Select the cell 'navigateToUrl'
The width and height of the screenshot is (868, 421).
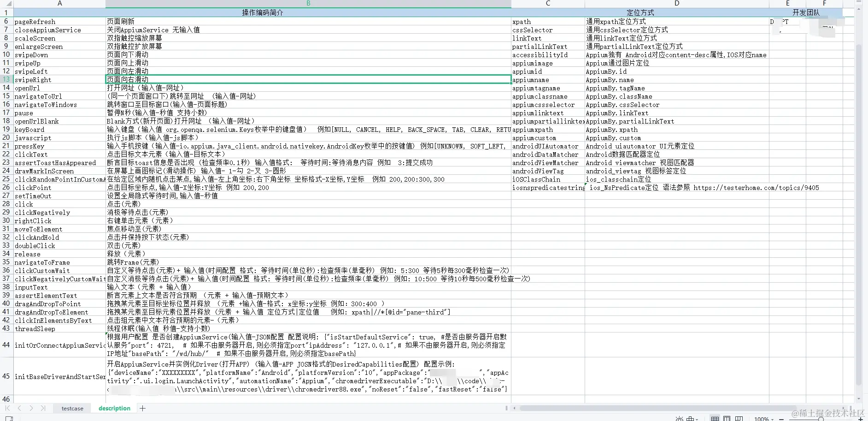pos(59,96)
